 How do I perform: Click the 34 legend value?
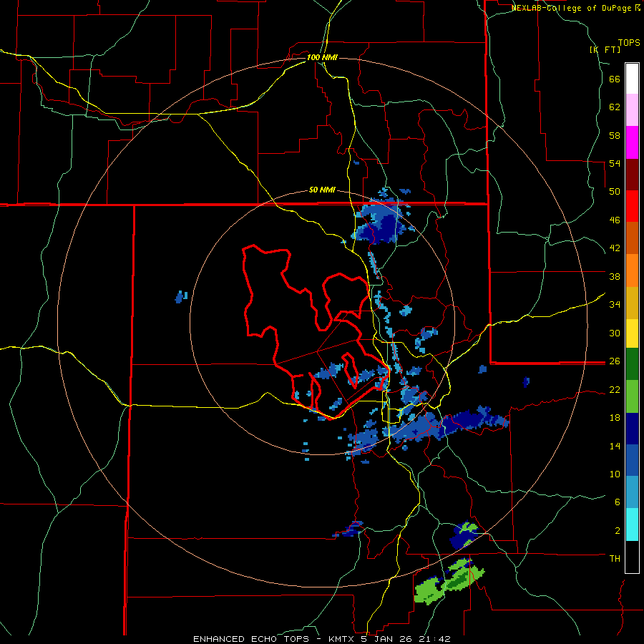pos(615,304)
